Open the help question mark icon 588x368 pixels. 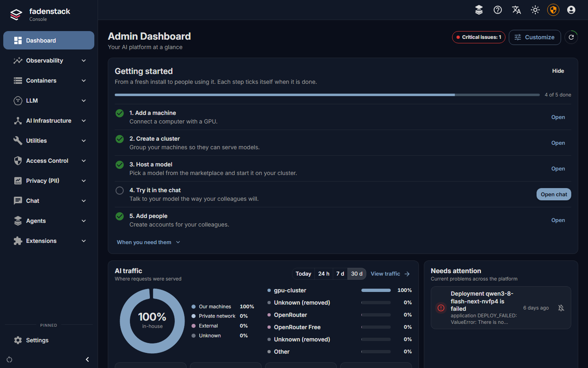coord(498,10)
